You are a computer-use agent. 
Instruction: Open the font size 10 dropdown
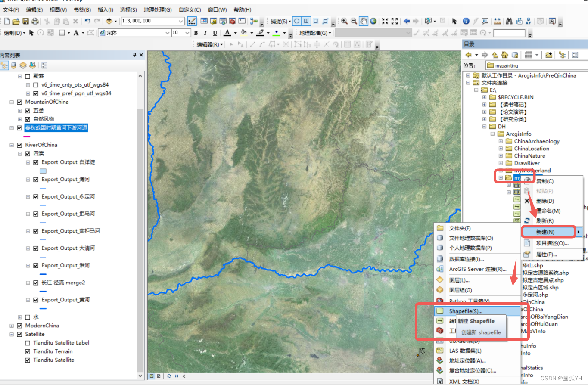[187, 33]
